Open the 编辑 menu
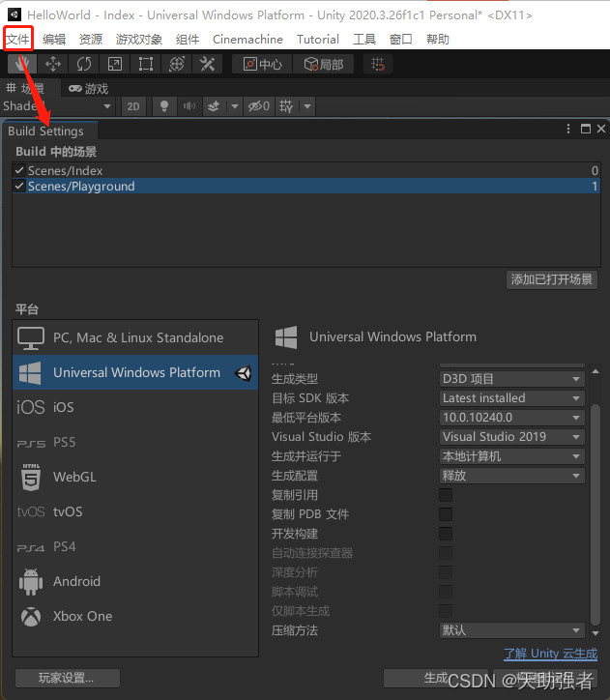The width and height of the screenshot is (610, 700). click(x=54, y=40)
